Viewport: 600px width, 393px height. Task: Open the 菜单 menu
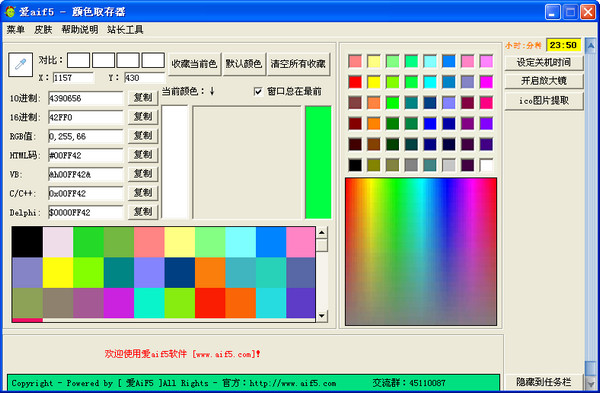click(16, 30)
